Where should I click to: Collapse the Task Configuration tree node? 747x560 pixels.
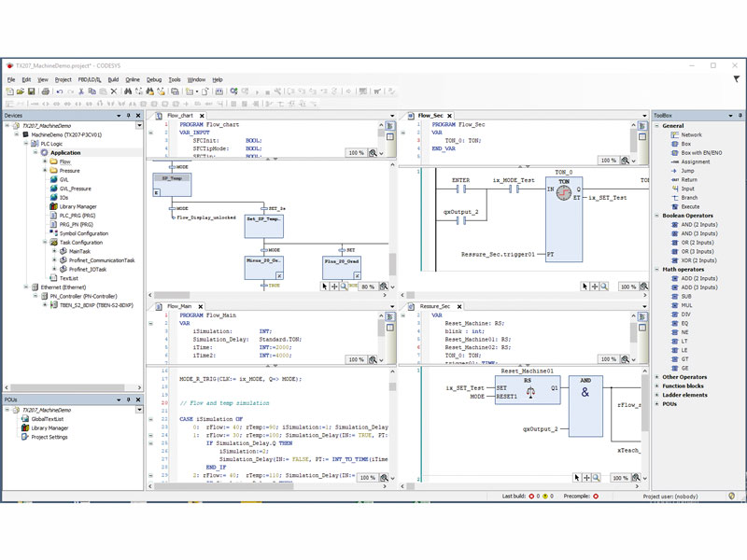(45, 242)
